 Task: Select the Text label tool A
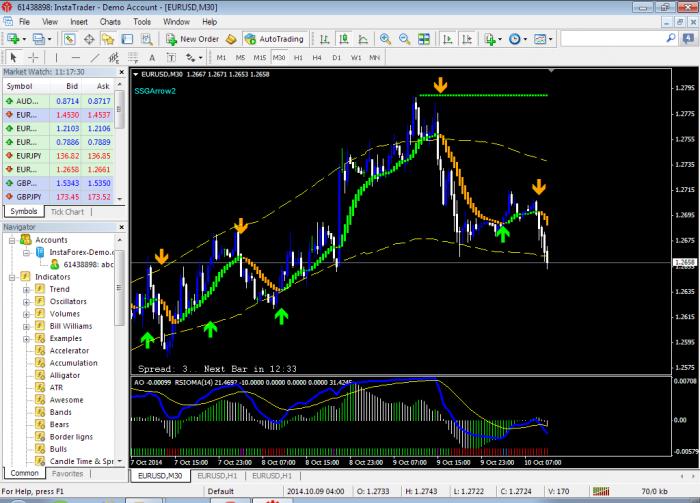[x=152, y=58]
